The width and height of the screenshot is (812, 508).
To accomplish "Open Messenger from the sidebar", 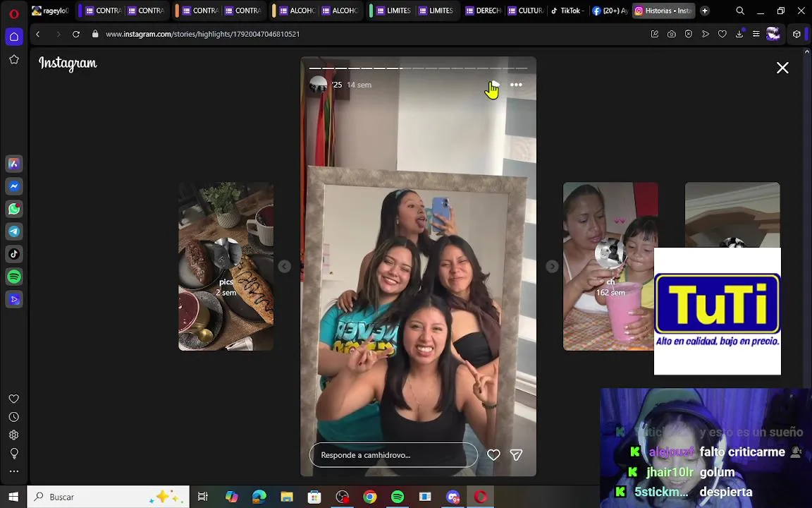I will coord(14,186).
